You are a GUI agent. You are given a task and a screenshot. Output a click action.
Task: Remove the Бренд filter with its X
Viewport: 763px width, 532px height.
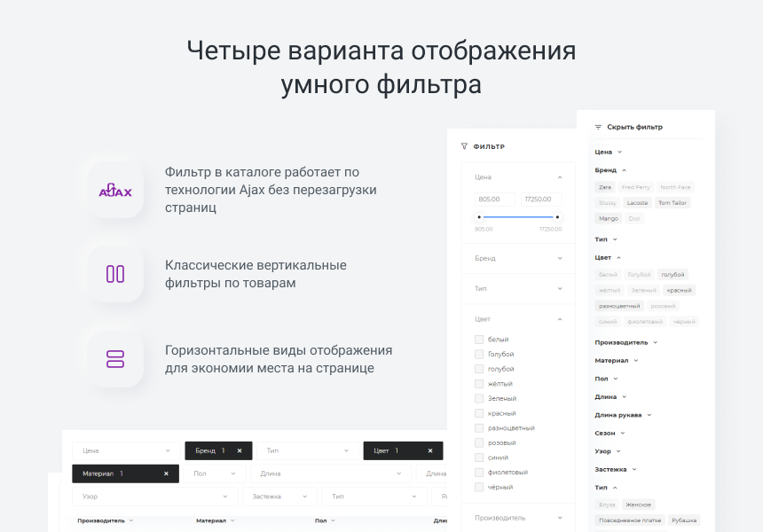240,450
